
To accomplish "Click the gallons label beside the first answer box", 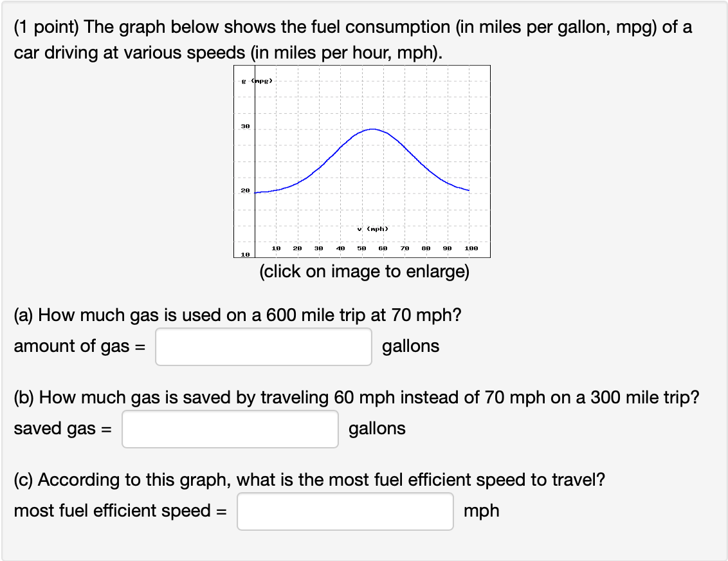I will coord(410,346).
